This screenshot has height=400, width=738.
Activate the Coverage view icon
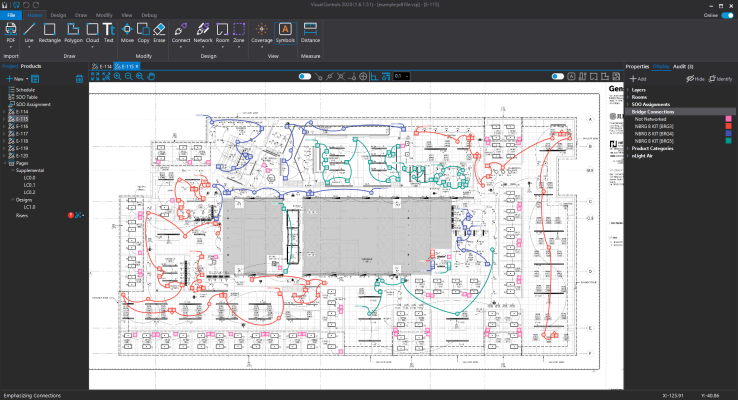[262, 33]
